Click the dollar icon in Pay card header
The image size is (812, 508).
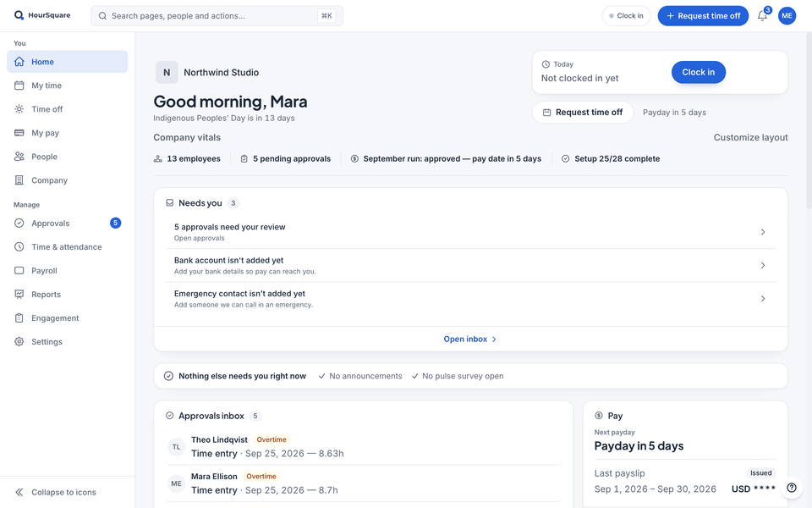(599, 416)
